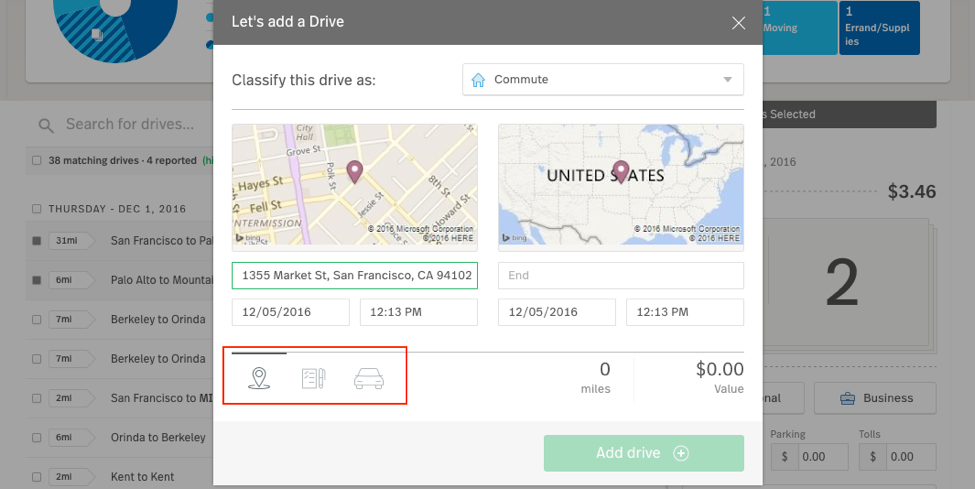Image resolution: width=975 pixels, height=489 pixels.
Task: Click the Business classification button
Action: pyautogui.click(x=875, y=398)
